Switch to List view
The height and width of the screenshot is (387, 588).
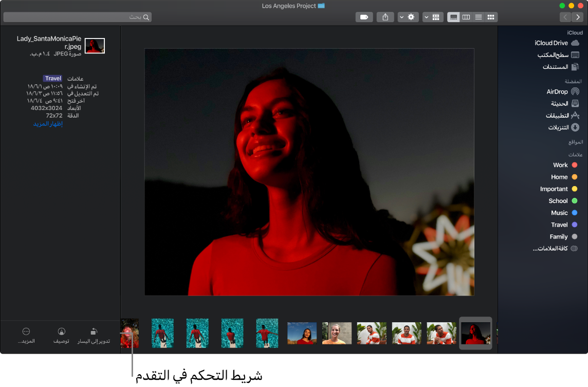click(x=478, y=16)
